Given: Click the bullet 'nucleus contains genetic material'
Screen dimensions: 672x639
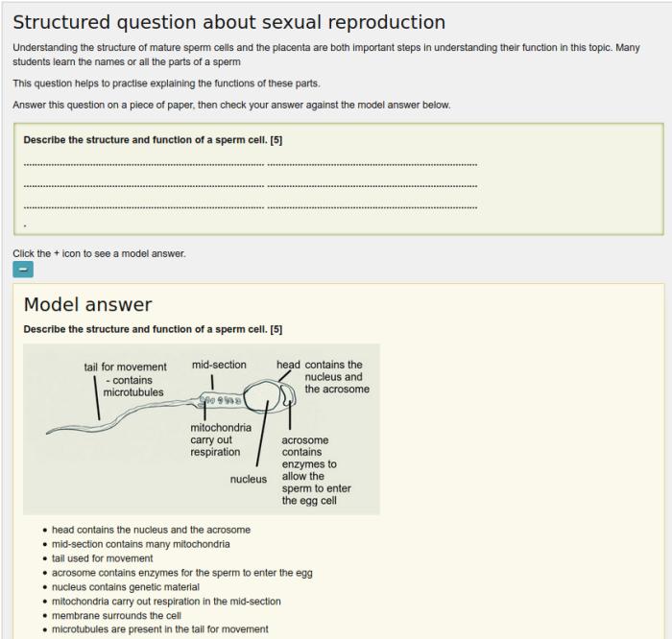Looking at the screenshot, I should (x=125, y=587).
